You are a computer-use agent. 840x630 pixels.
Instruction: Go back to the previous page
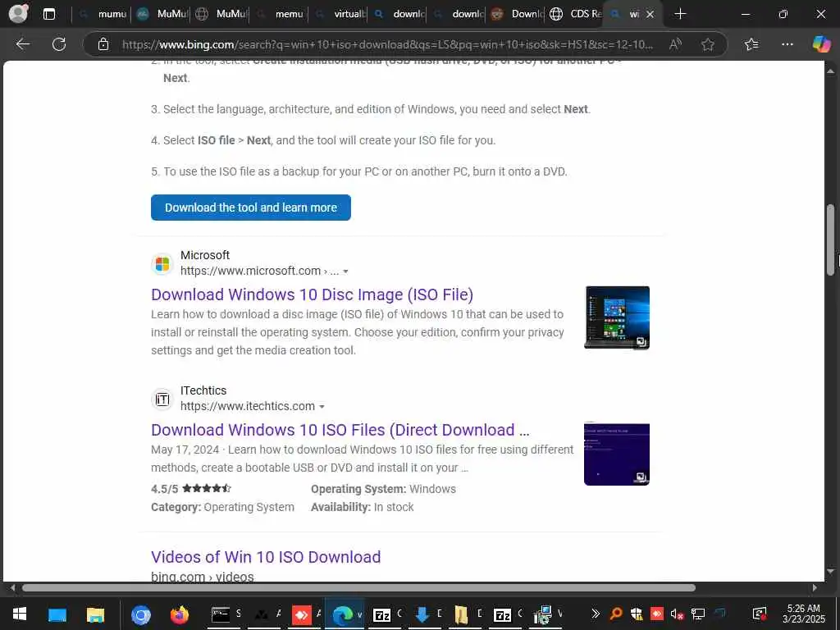tap(22, 44)
